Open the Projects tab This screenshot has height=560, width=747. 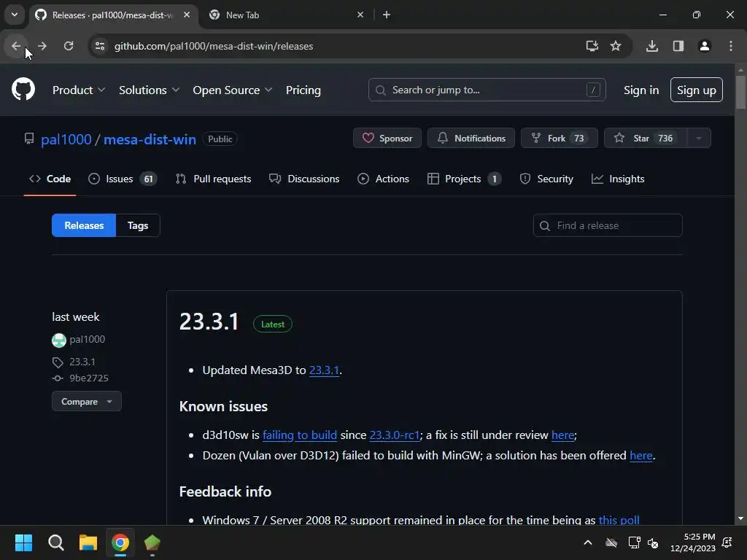coord(464,179)
